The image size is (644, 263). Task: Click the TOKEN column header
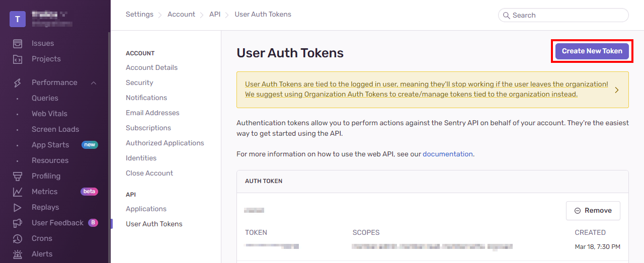click(256, 232)
